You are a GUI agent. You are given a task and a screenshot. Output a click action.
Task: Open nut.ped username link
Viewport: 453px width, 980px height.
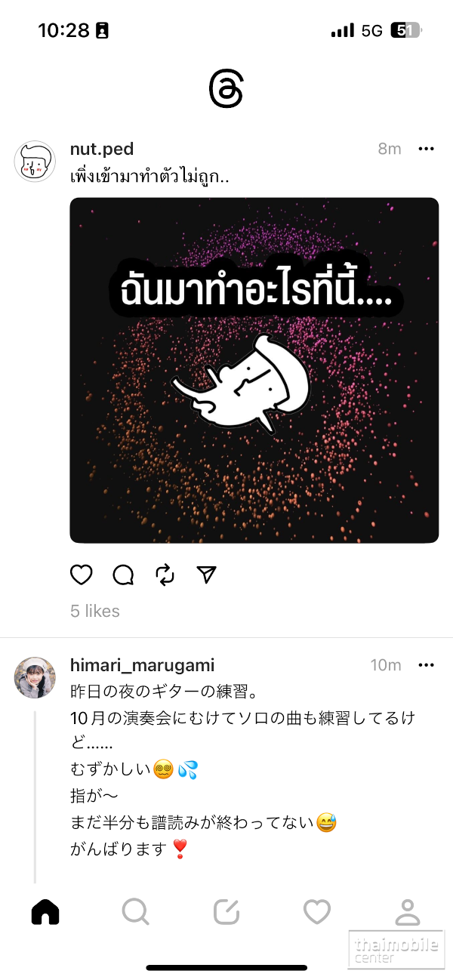(102, 149)
